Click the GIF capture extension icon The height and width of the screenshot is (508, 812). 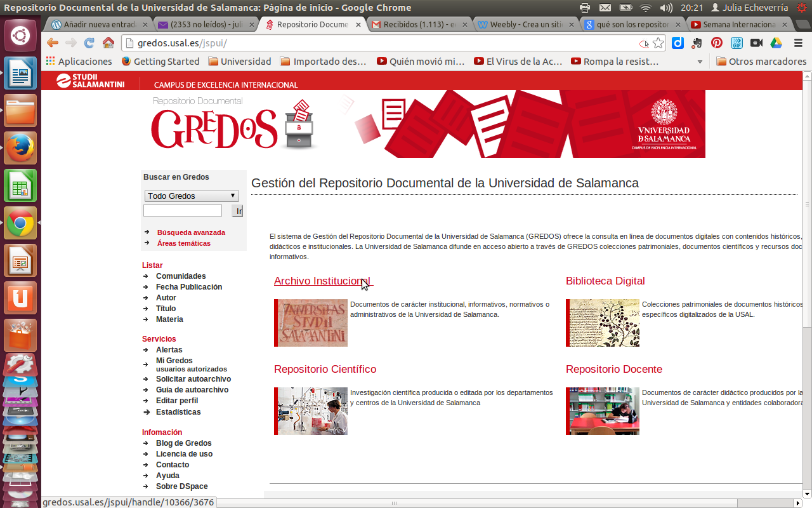pyautogui.click(x=737, y=43)
